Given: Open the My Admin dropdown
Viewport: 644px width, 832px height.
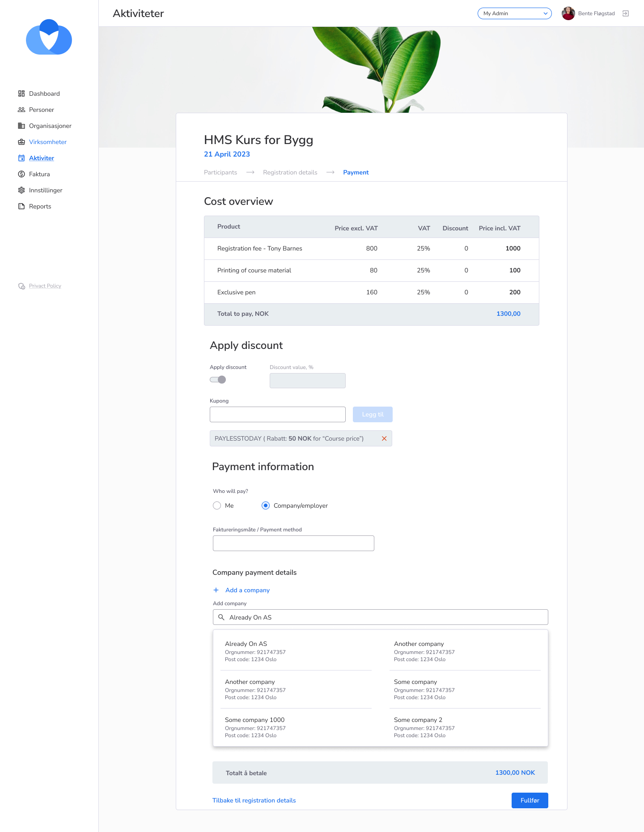Looking at the screenshot, I should (x=515, y=13).
